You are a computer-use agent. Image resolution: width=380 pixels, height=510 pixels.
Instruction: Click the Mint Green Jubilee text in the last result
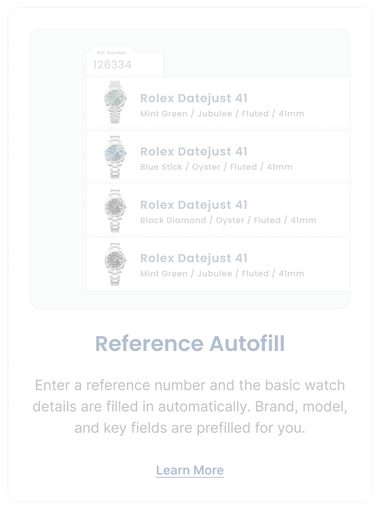[222, 273]
